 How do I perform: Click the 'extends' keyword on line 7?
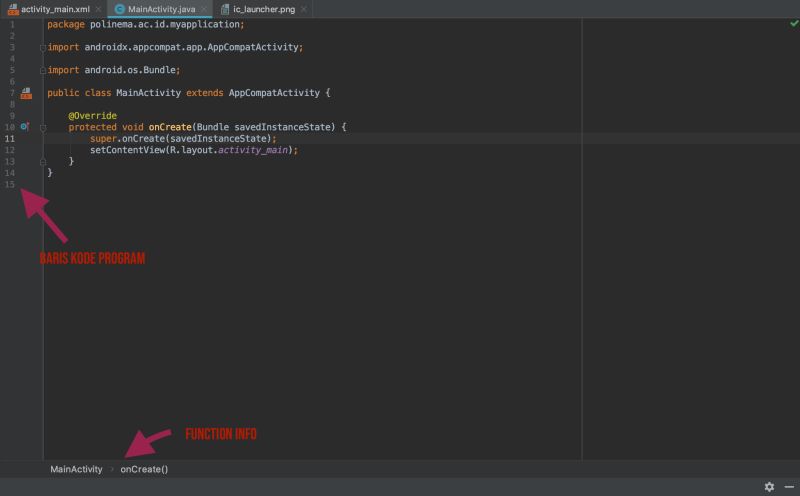(x=205, y=93)
